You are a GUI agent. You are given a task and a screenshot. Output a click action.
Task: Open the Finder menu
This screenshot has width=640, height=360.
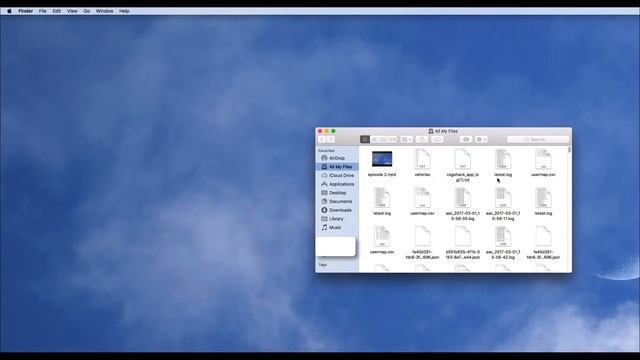25,11
